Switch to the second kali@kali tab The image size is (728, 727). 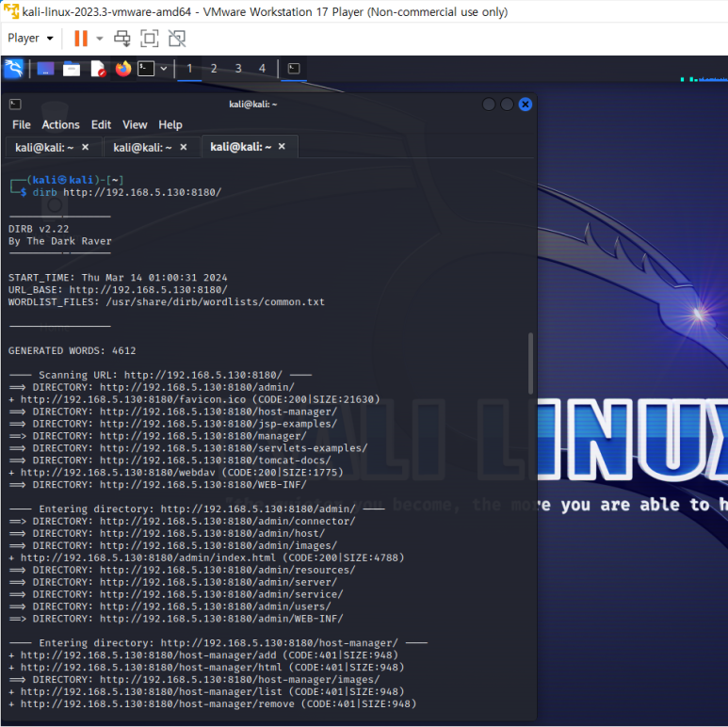click(142, 148)
